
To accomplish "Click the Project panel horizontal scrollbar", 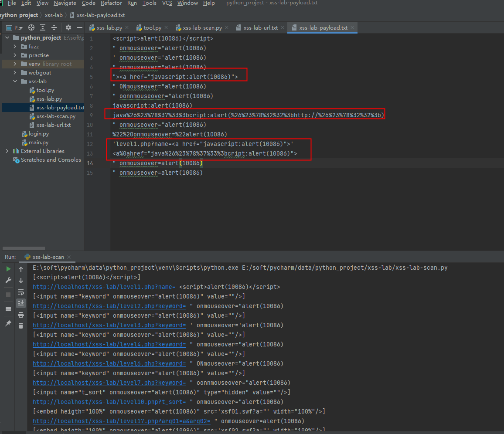I will point(24,248).
